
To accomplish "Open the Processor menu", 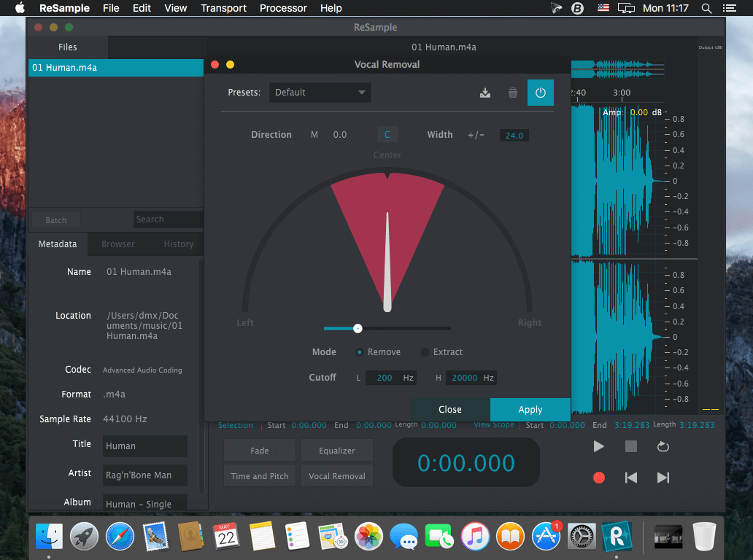I will (283, 8).
